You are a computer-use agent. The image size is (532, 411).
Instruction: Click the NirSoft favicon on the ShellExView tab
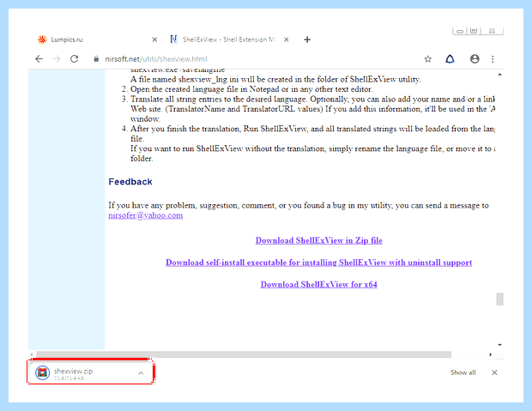(x=173, y=39)
